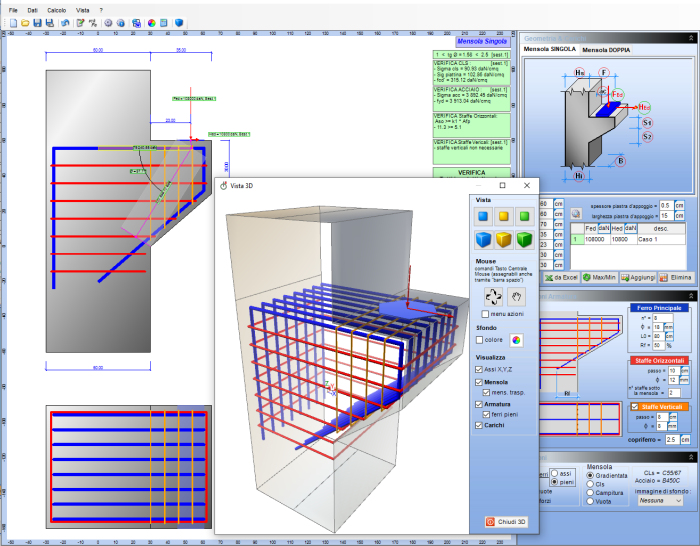Select the green 3D cube view

point(525,239)
